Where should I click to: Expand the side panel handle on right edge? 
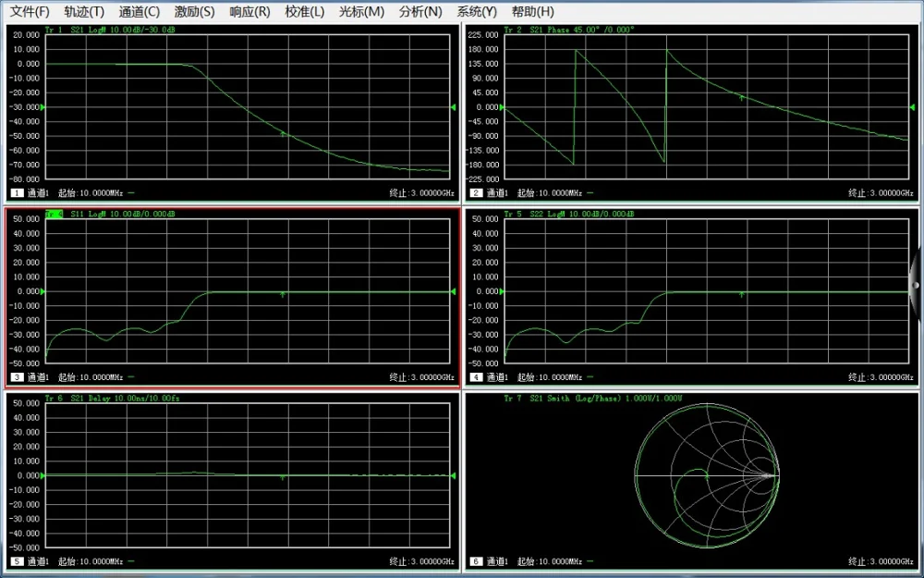[916, 287]
